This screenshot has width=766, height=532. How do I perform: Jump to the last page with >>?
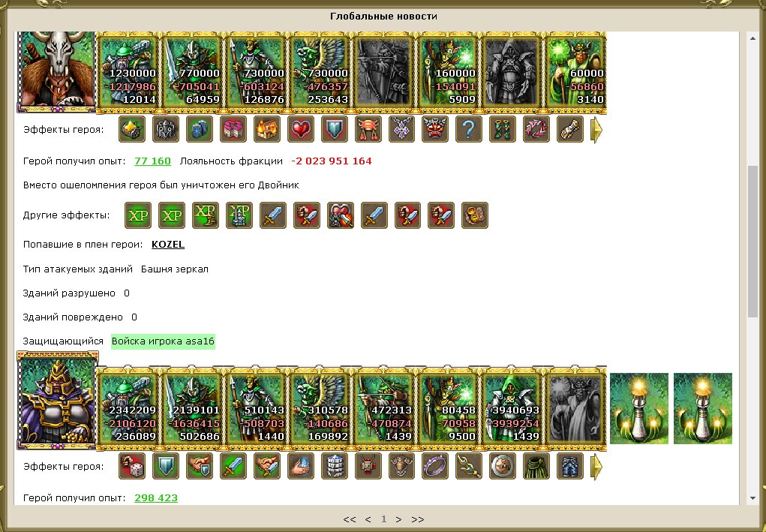[x=417, y=519]
